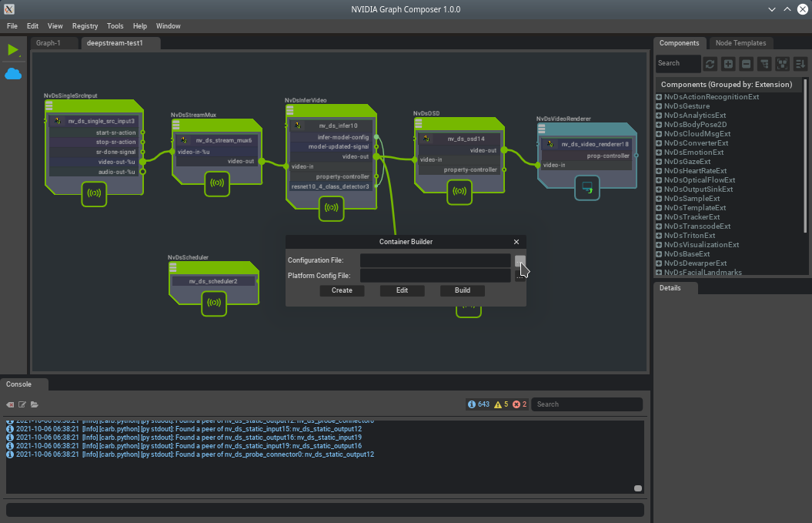Click the collapse all (minus) icon in Components toolbar
Screen dimensions: 812x523
pos(746,63)
